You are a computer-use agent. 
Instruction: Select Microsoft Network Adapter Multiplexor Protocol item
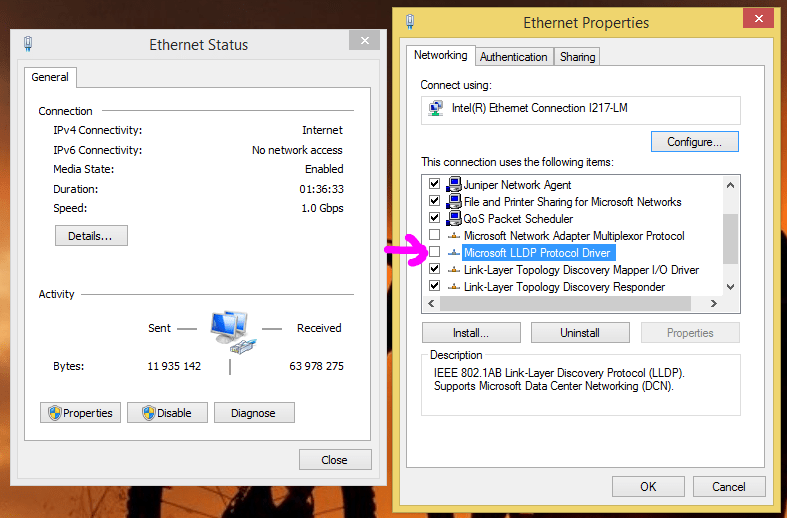(x=574, y=236)
